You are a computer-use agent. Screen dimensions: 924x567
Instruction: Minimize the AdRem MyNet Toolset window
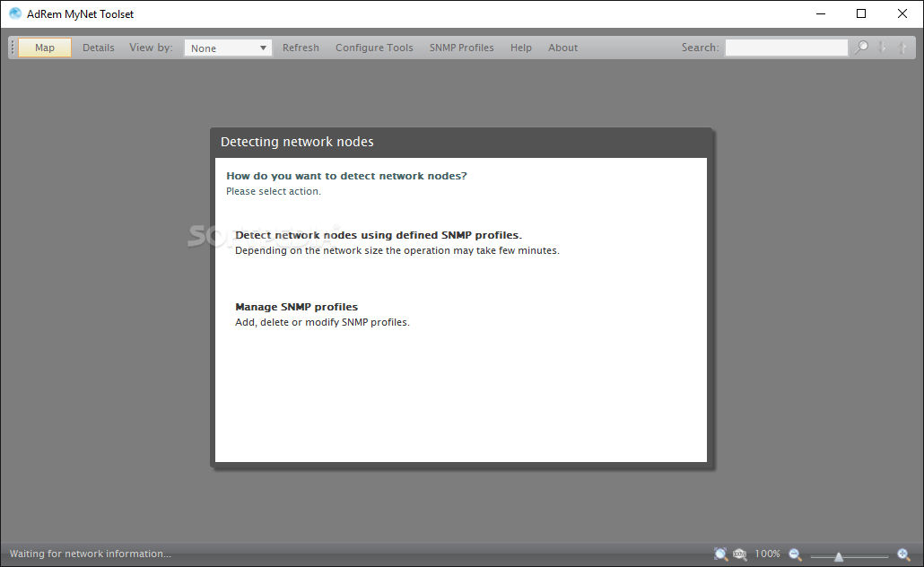coord(820,13)
